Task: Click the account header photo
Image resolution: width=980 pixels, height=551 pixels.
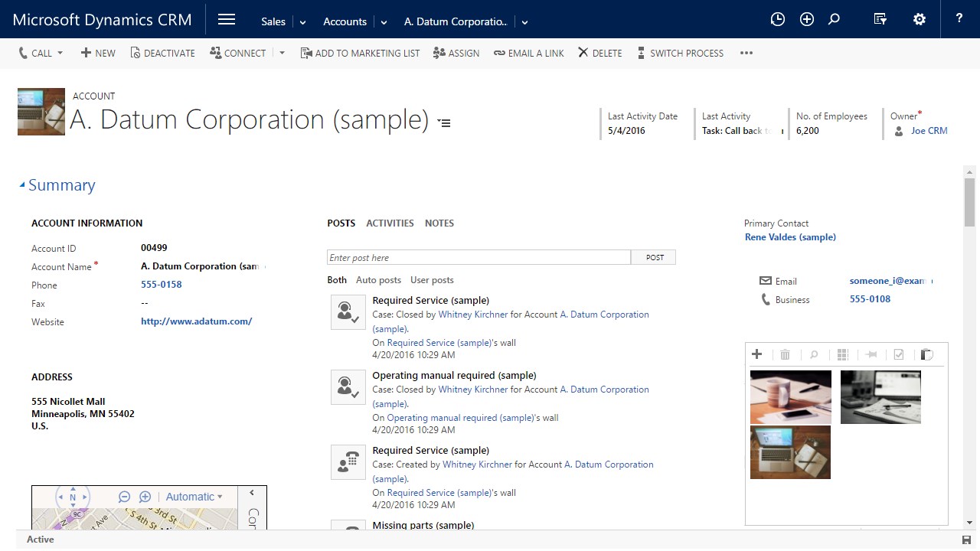Action: pyautogui.click(x=41, y=112)
